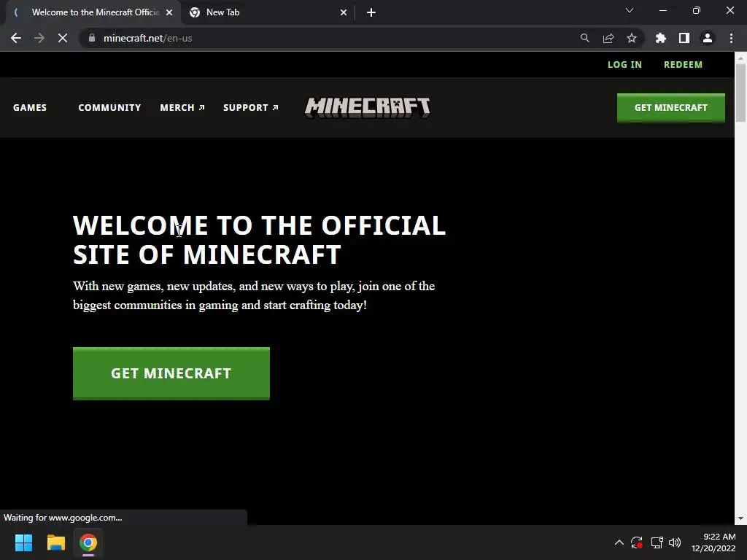Open network settings tray icon
The width and height of the screenshot is (747, 560).
point(657,542)
